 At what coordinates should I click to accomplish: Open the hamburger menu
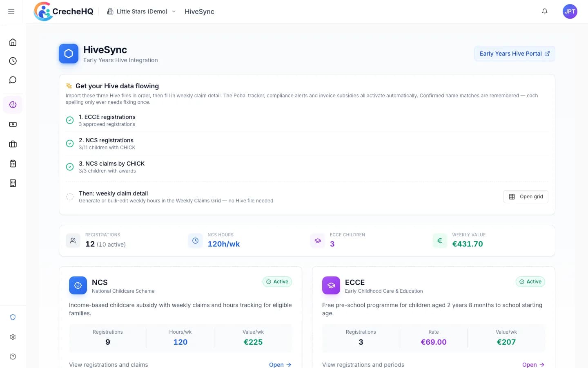tap(11, 11)
